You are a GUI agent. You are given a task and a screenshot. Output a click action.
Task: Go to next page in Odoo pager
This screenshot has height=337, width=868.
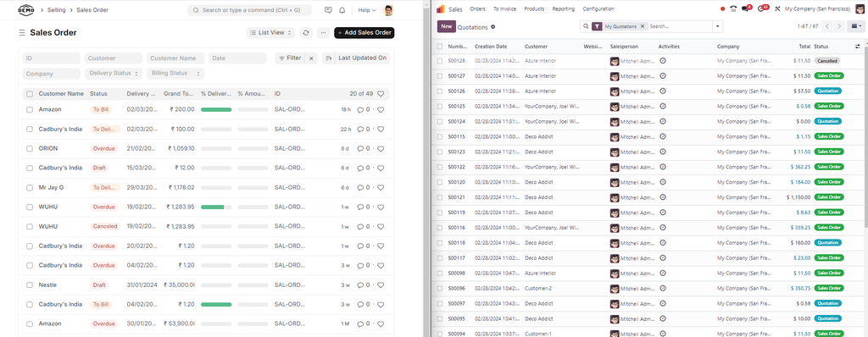point(840,26)
